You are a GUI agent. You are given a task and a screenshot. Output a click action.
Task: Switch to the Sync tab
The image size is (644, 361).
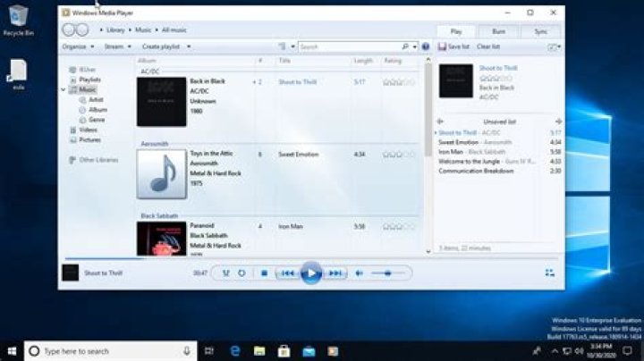click(x=540, y=31)
